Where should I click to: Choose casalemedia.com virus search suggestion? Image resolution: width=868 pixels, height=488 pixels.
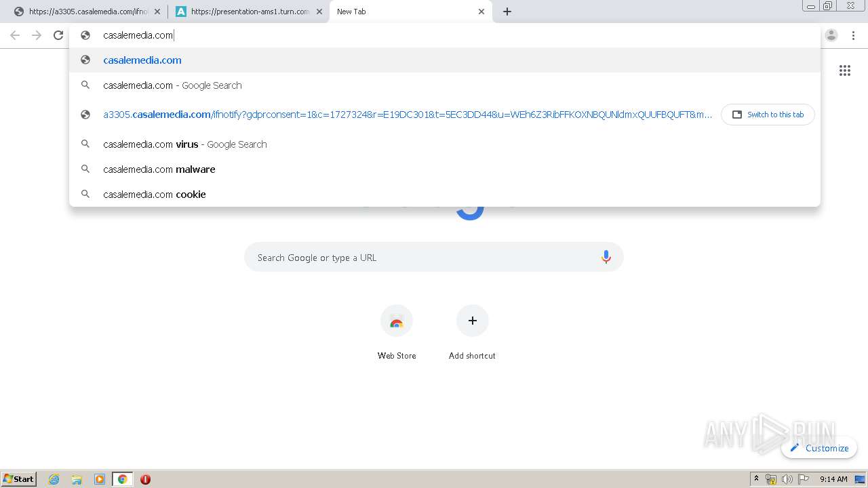pyautogui.click(x=445, y=144)
